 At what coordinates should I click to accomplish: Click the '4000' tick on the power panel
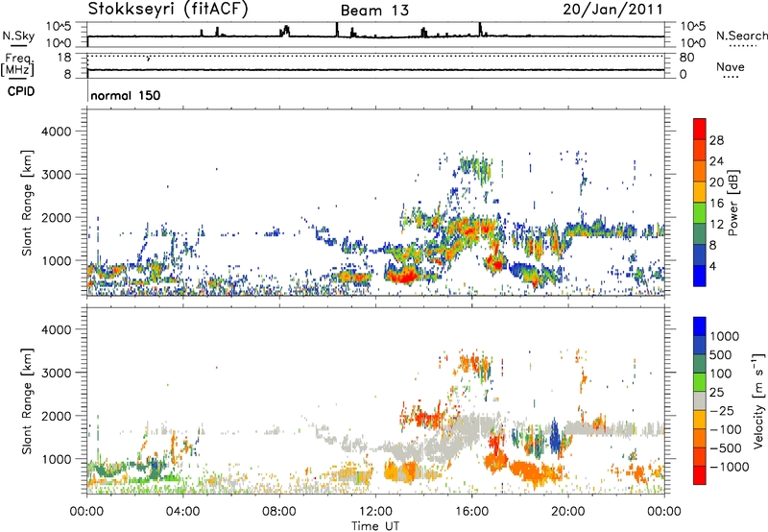point(56,132)
